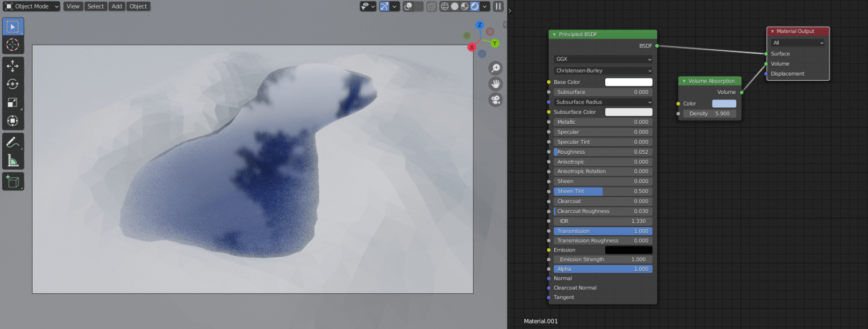Click the Transmission slider
The width and height of the screenshot is (868, 329).
(603, 231)
